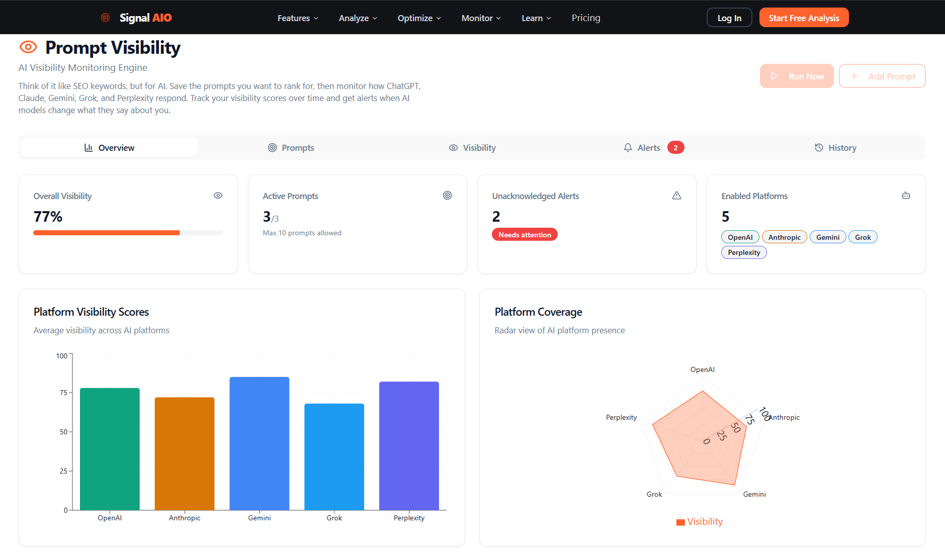
Task: Click the bar chart icon on Overview tab
Action: pos(89,147)
